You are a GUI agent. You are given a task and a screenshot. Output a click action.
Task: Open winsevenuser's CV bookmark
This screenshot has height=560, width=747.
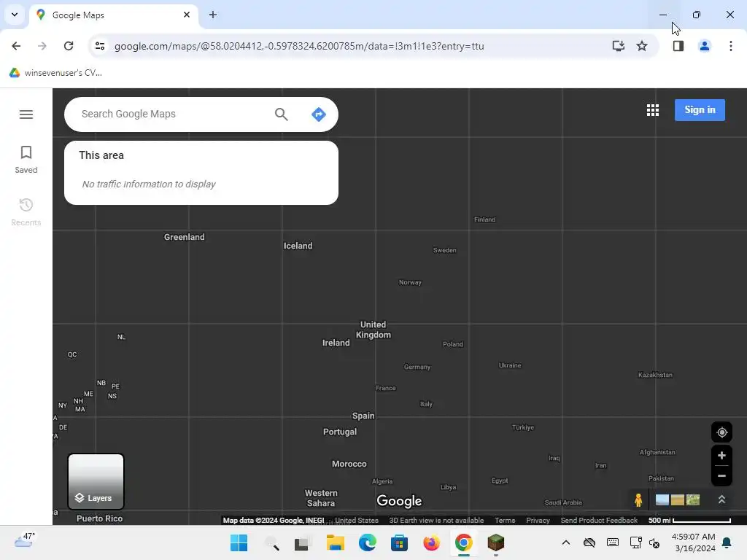(55, 73)
